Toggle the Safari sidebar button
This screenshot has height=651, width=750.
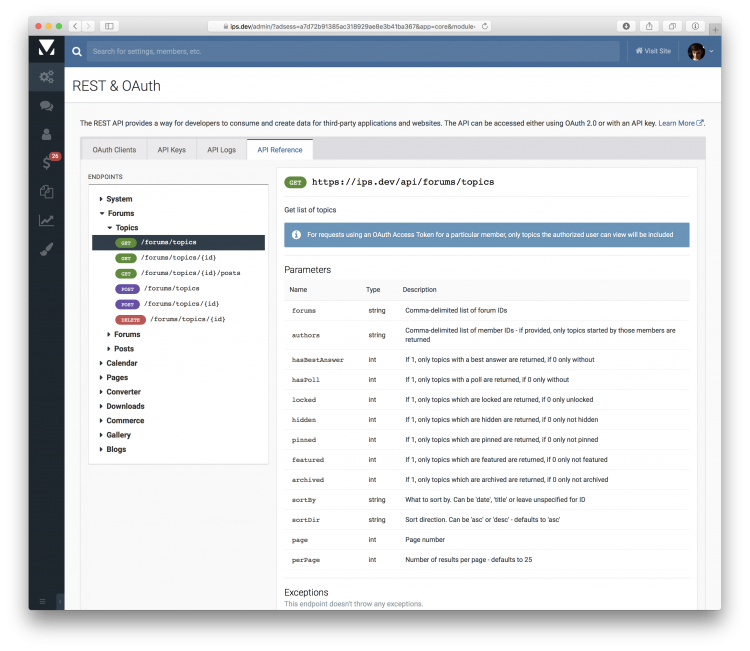(x=109, y=26)
